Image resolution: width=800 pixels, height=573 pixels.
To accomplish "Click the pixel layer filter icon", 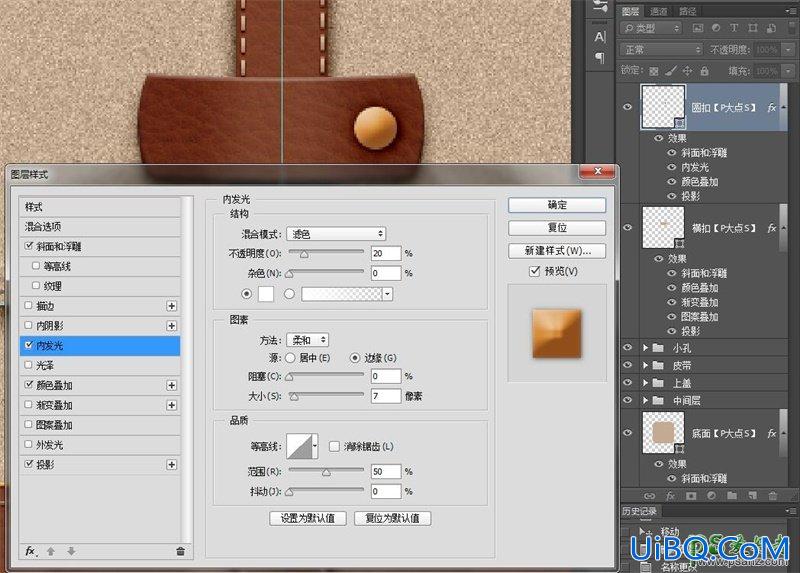I will 697,28.
